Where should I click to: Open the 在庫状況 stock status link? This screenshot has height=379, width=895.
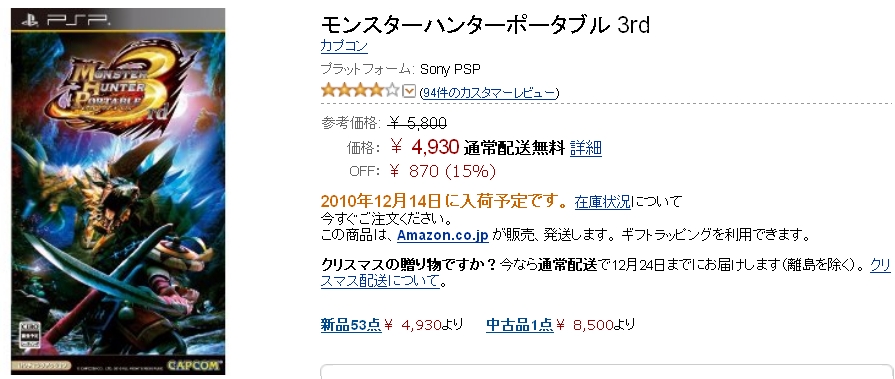point(603,201)
